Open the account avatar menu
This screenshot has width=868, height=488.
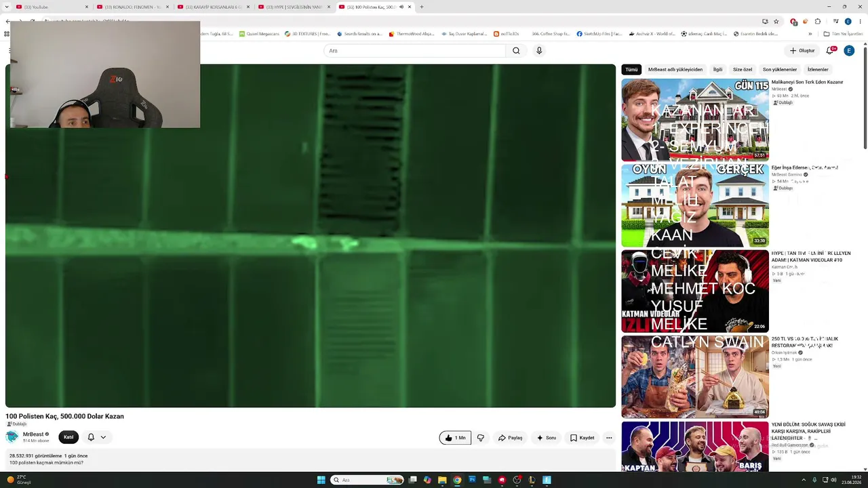[x=849, y=51]
